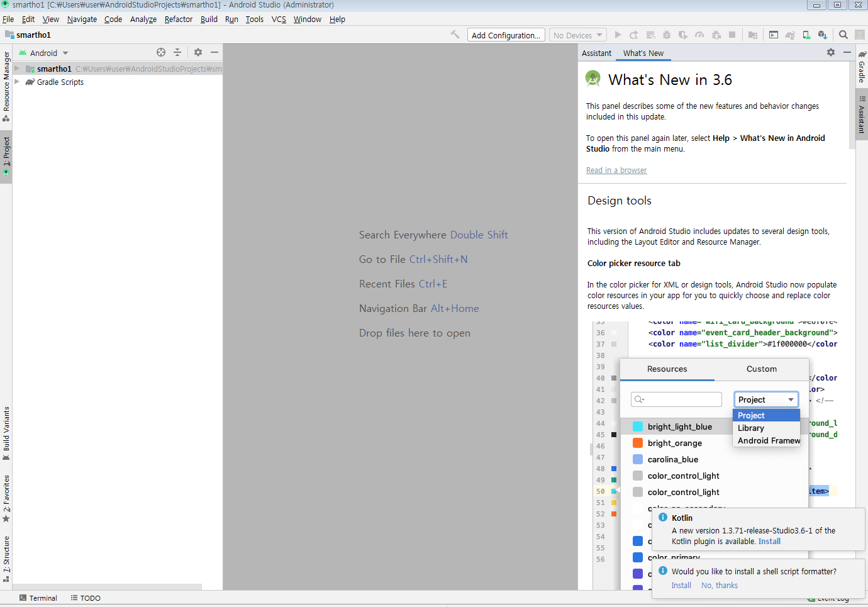Click the Apply Changes and Restart Activity icon
This screenshot has height=607, width=868.
pyautogui.click(x=634, y=35)
